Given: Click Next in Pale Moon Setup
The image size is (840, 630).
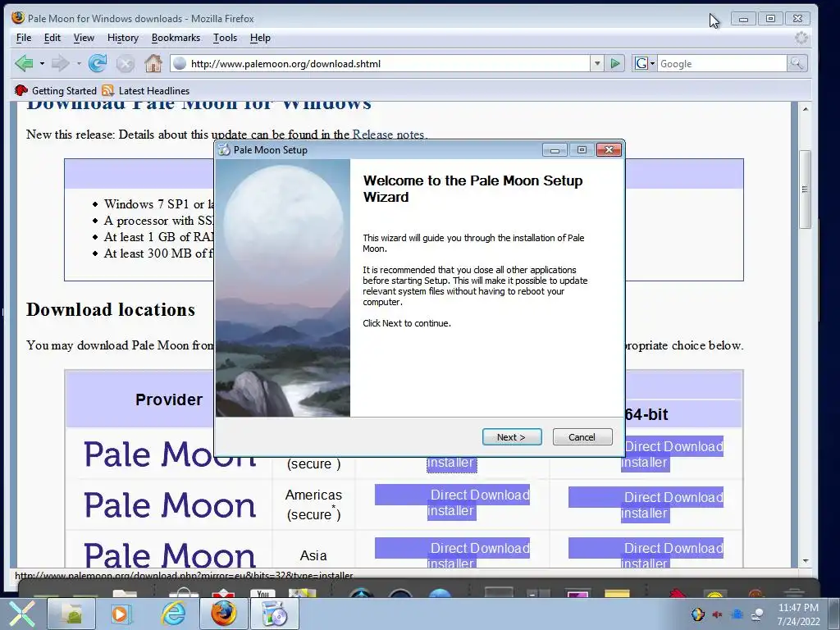Looking at the screenshot, I should pyautogui.click(x=512, y=437).
